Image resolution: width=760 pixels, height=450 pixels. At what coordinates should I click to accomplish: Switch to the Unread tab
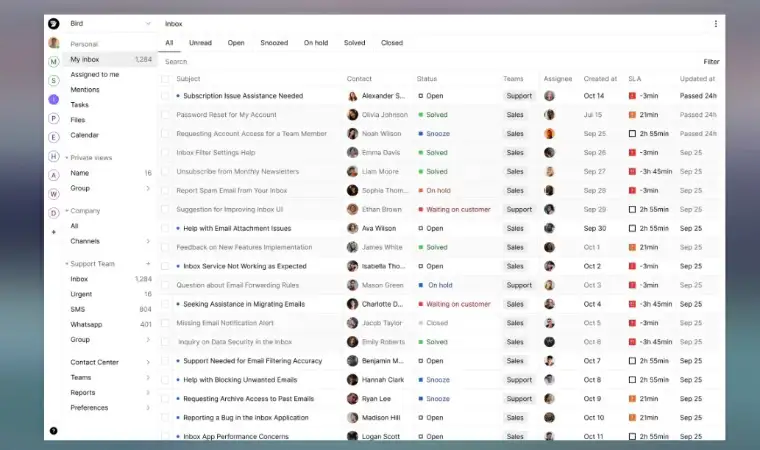tap(200, 43)
